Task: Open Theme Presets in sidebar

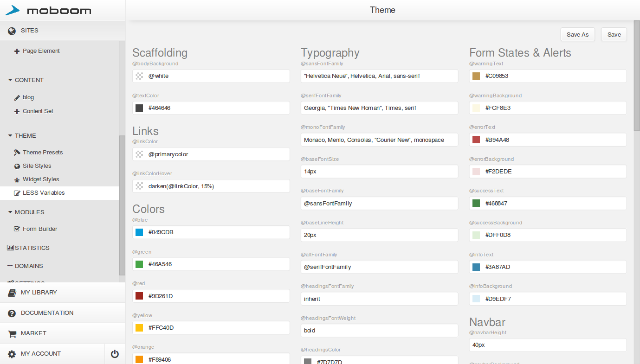Action: click(x=42, y=153)
